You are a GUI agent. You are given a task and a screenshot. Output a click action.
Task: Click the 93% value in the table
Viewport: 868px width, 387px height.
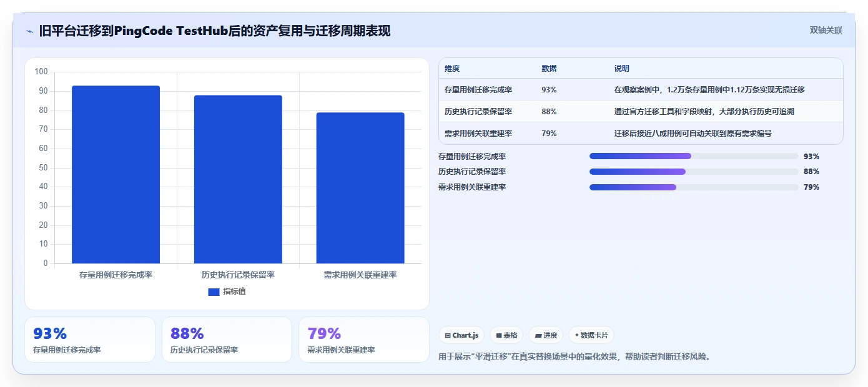coord(549,90)
